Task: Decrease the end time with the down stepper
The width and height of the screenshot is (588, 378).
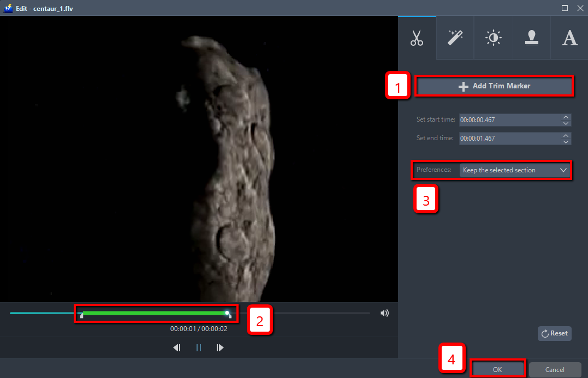Action: [x=566, y=141]
